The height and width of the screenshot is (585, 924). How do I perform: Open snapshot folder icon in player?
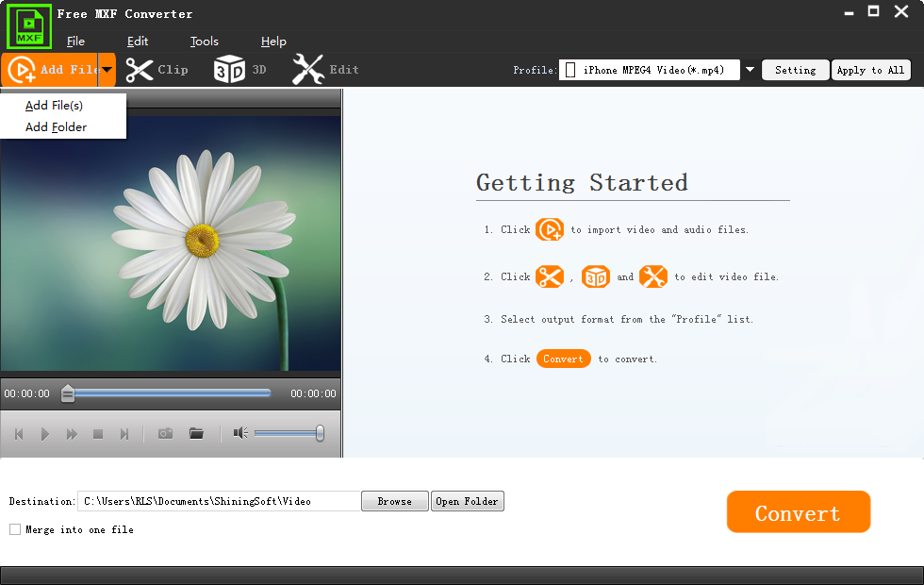[196, 433]
